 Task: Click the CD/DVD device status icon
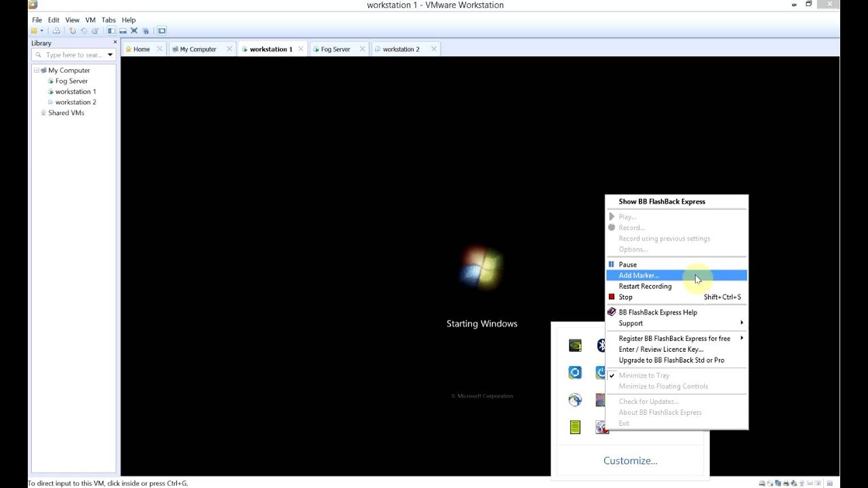tap(770, 483)
